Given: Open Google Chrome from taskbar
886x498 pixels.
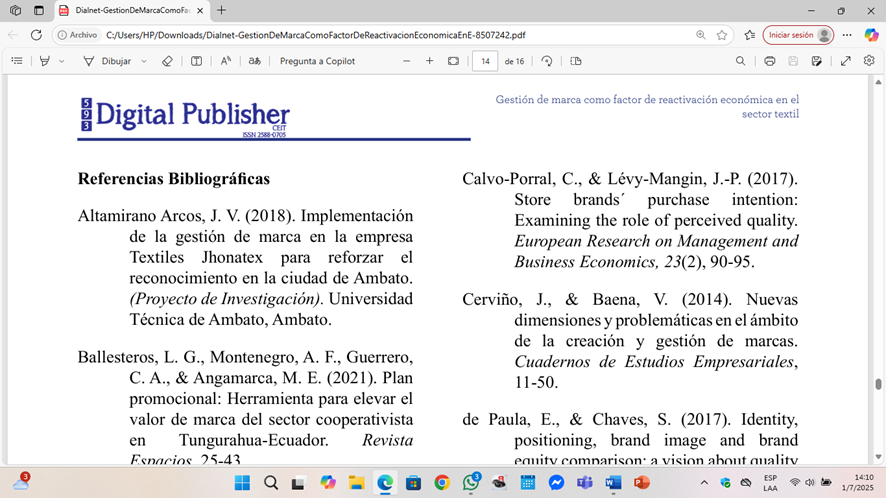Looking at the screenshot, I should (x=442, y=483).
